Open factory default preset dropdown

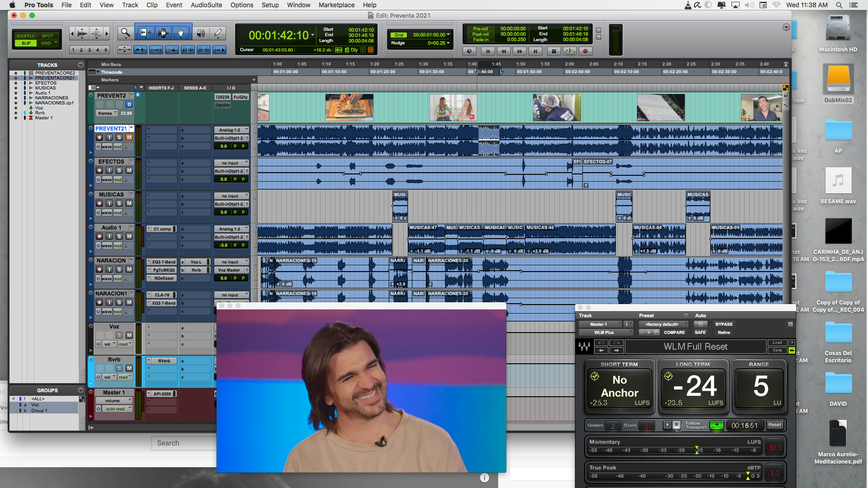click(663, 324)
